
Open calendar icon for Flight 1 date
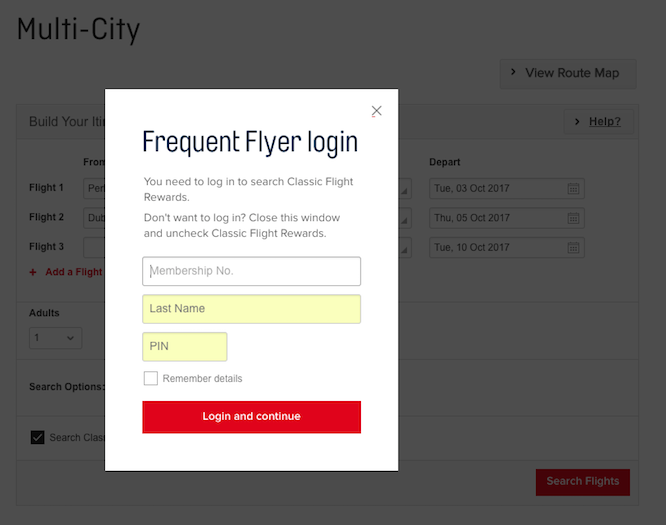(573, 189)
